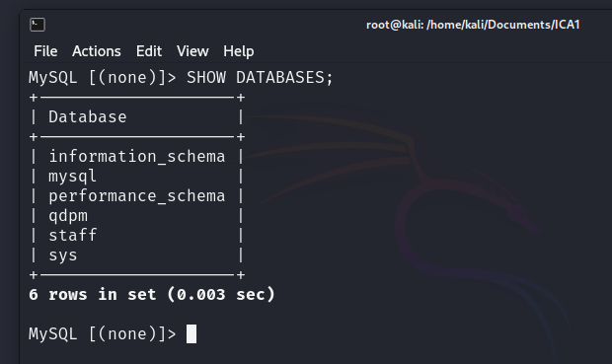Image resolution: width=612 pixels, height=364 pixels.
Task: Open the View menu
Action: tap(192, 51)
